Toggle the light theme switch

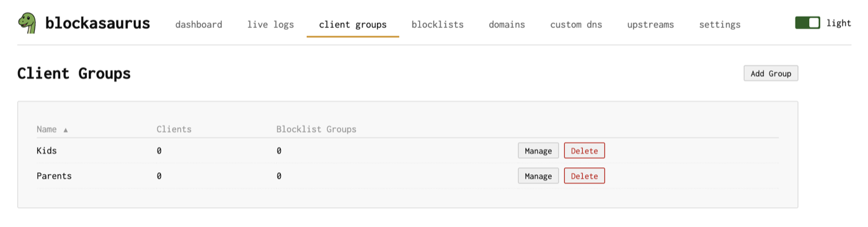(808, 23)
